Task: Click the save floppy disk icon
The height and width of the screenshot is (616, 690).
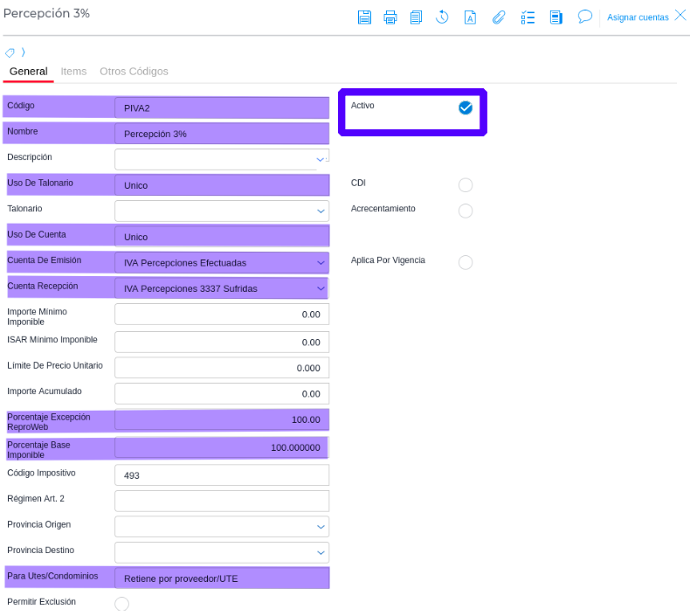Action: point(364,17)
